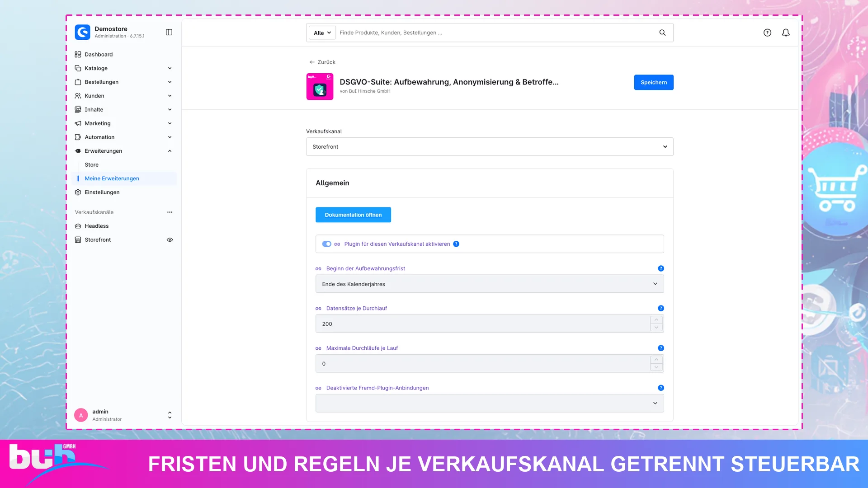The height and width of the screenshot is (488, 868).
Task: Click the DSGVO-Suite plugin icon
Action: point(320,86)
